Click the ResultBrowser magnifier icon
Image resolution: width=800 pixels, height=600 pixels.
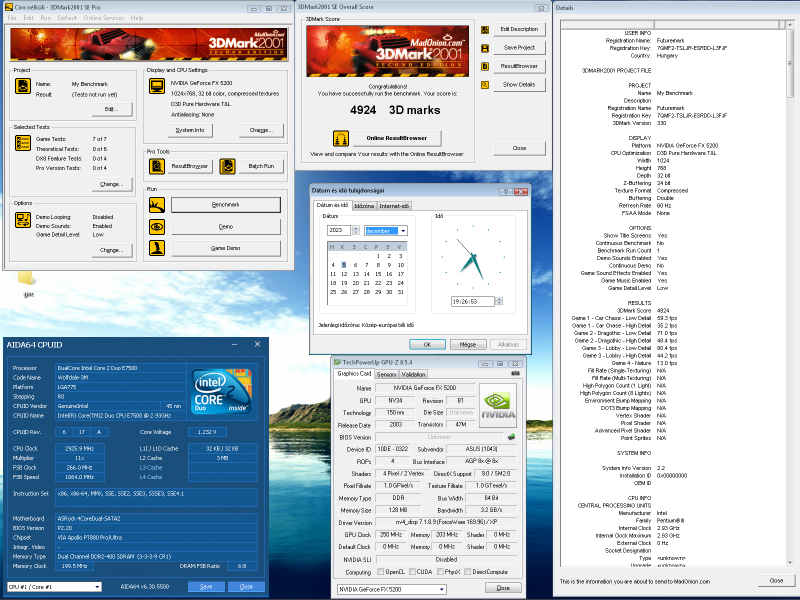pyautogui.click(x=157, y=166)
